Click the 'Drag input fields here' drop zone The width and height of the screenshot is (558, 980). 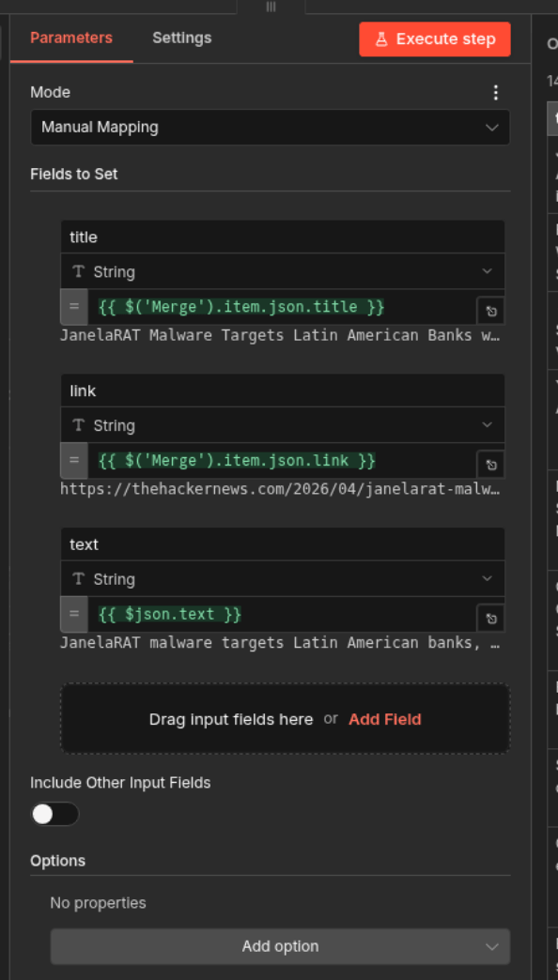286,719
